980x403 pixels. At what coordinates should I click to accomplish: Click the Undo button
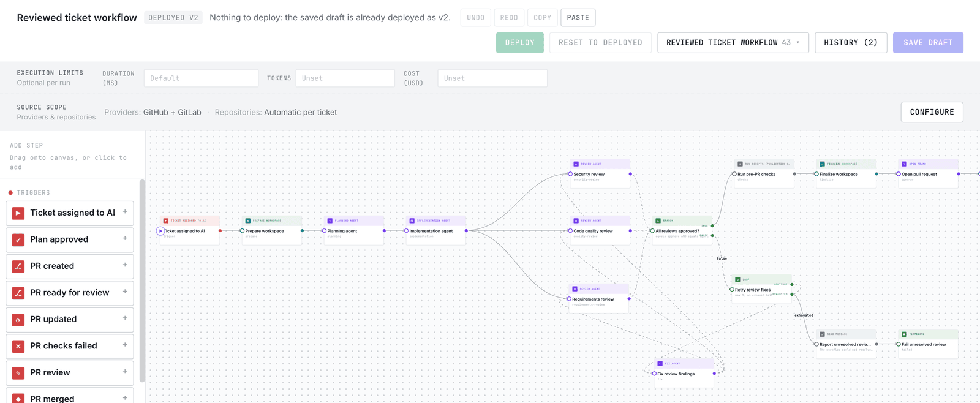(x=475, y=18)
